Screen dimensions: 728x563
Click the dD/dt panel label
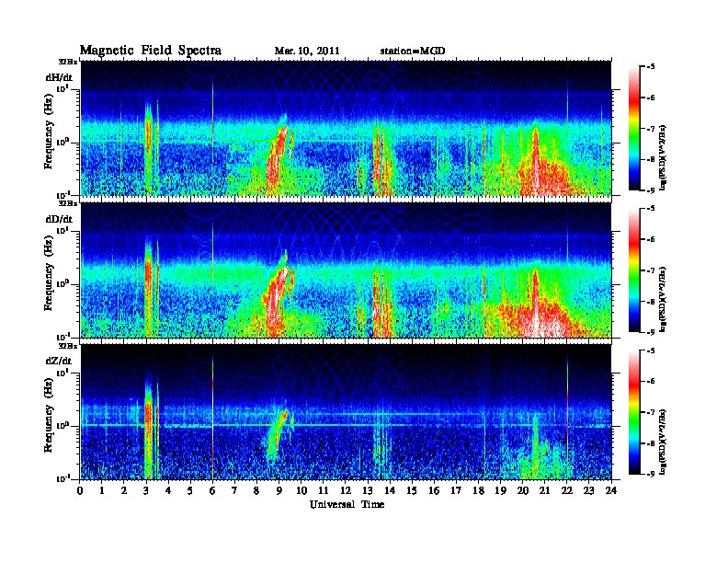59,220
